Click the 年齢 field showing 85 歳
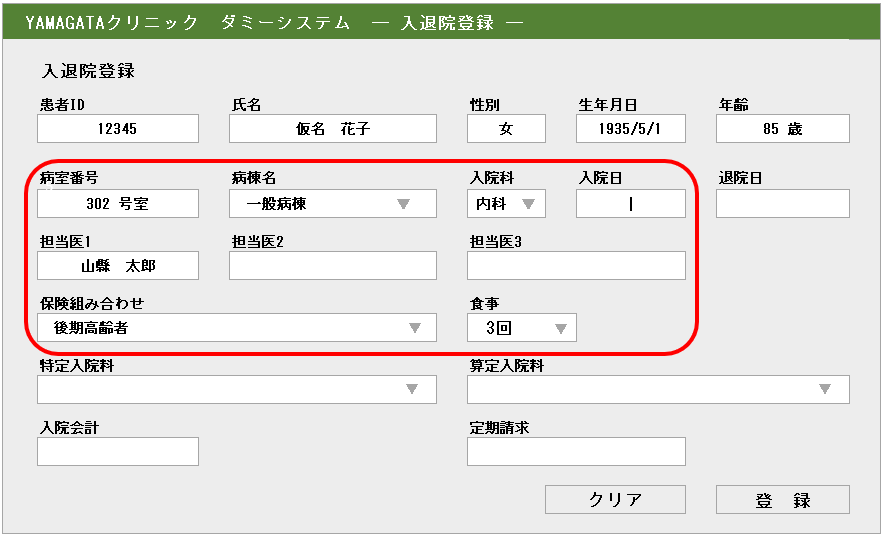This screenshot has width=884, height=536. pyautogui.click(x=782, y=129)
